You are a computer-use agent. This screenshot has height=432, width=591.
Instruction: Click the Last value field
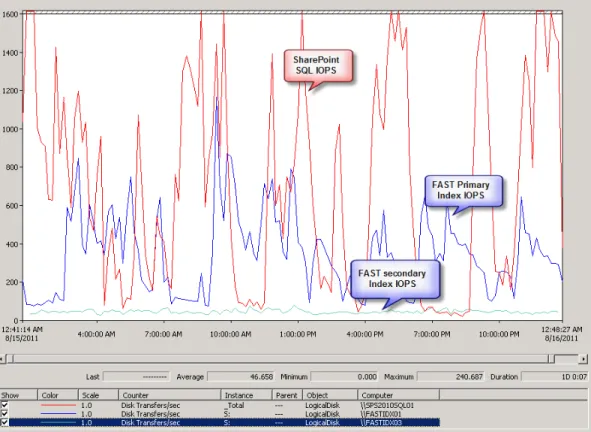coord(136,377)
